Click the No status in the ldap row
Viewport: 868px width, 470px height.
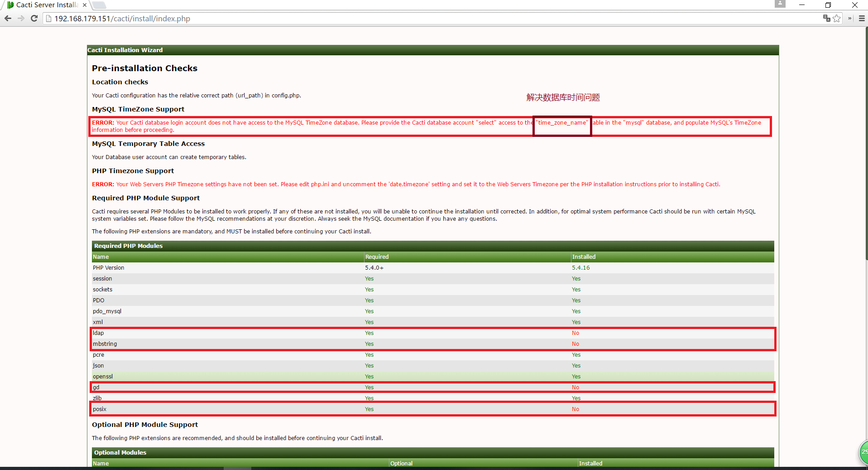(575, 333)
